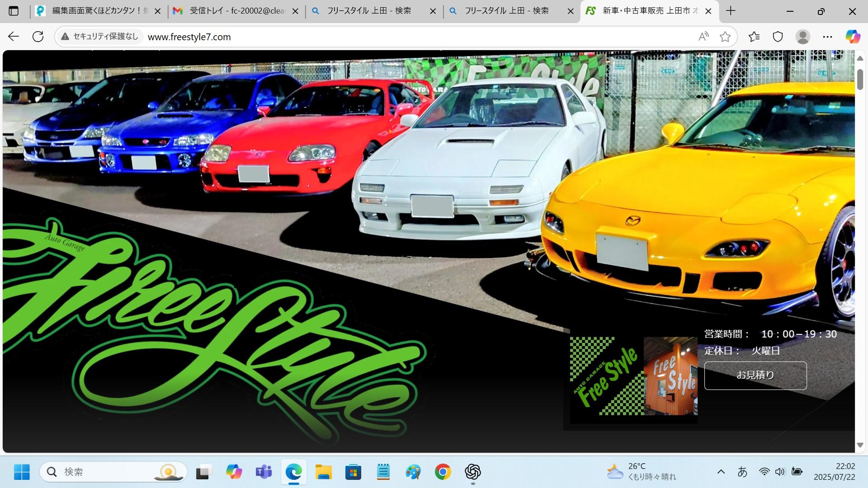868x488 pixels.
Task: Open Browser essentials shield icon
Action: tap(778, 37)
